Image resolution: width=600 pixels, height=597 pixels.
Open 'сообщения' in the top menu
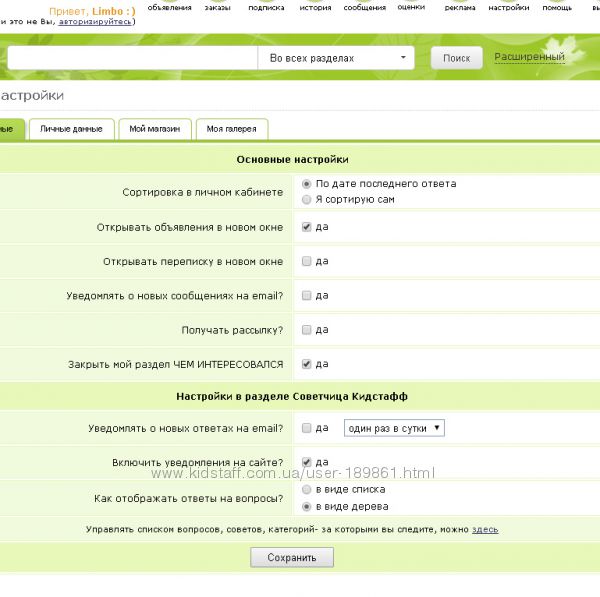click(364, 7)
